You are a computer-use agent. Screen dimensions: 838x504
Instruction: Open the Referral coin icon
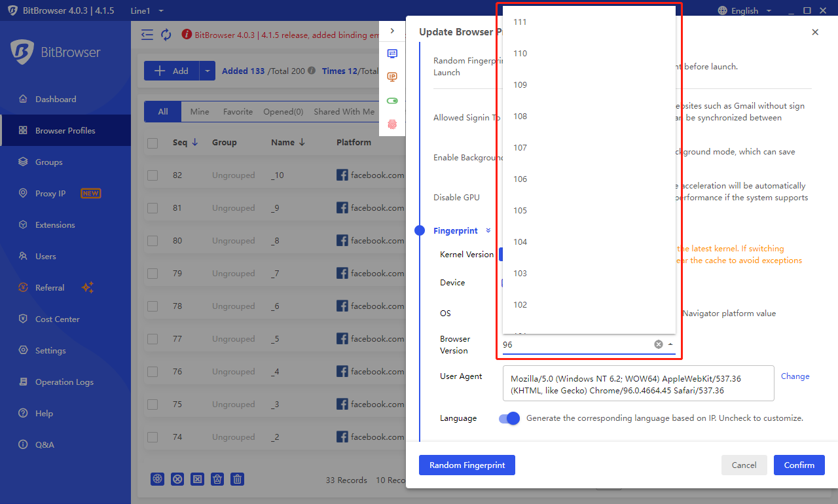tap(23, 288)
